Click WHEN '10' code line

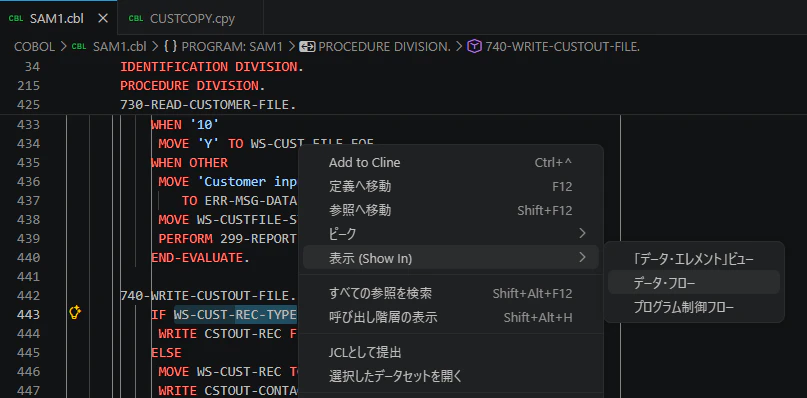pos(185,125)
